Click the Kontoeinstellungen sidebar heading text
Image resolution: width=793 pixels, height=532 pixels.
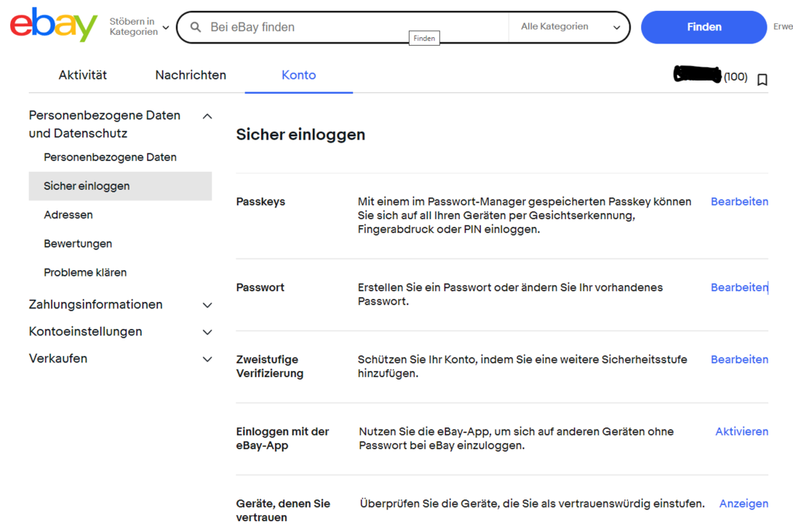85,331
